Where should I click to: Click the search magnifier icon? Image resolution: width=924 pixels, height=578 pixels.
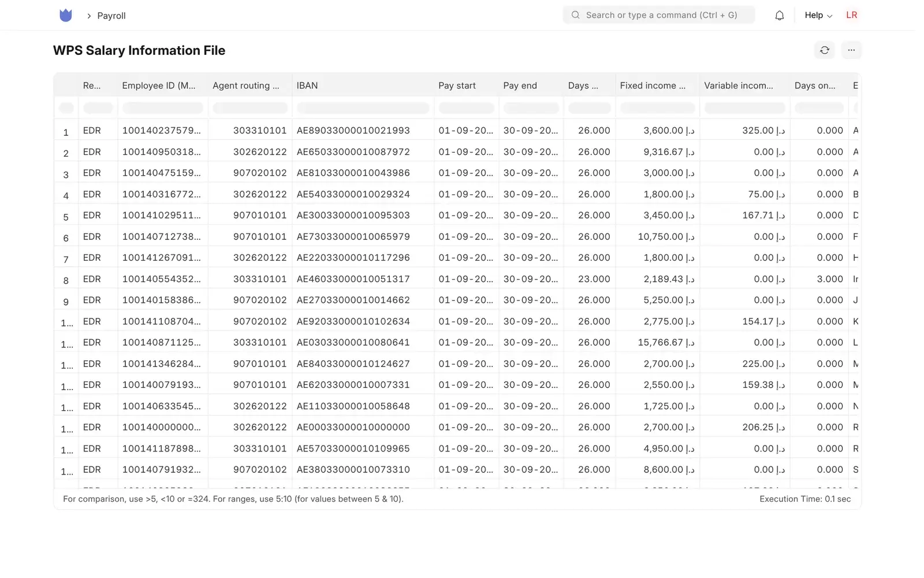[575, 15]
